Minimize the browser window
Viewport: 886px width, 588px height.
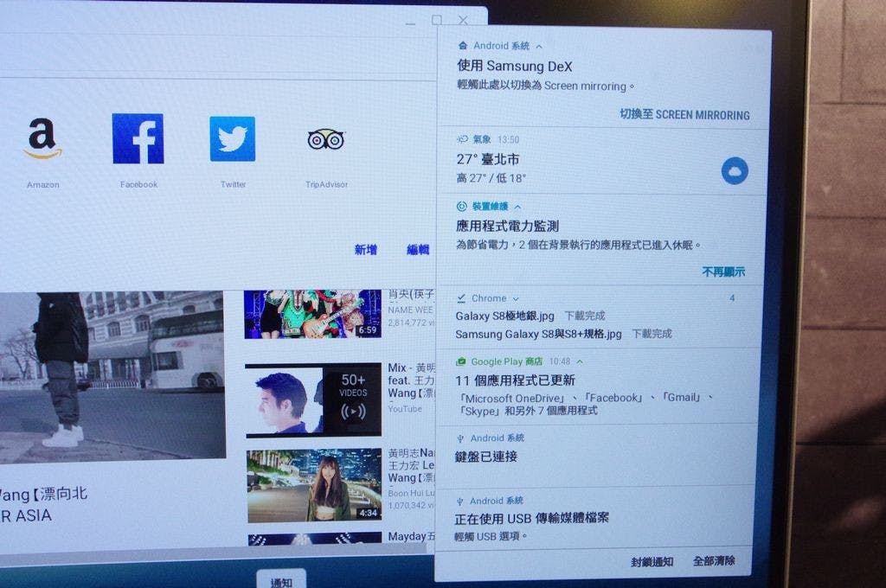pos(410,23)
